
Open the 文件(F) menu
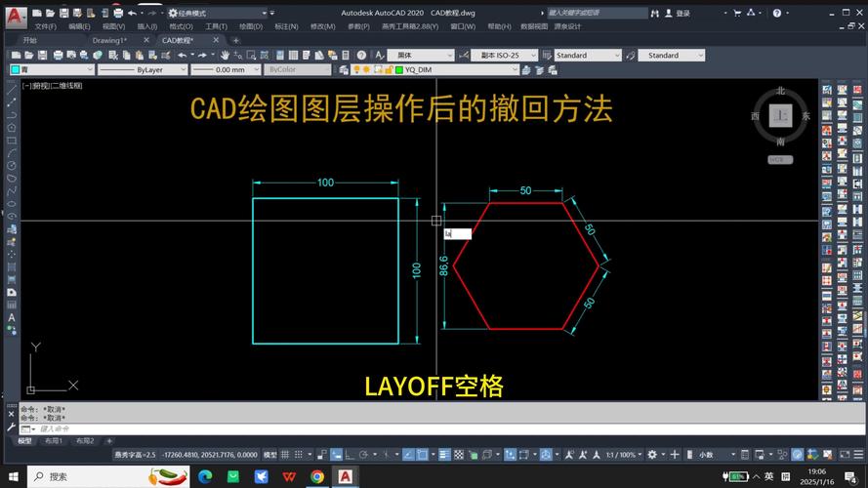click(45, 26)
